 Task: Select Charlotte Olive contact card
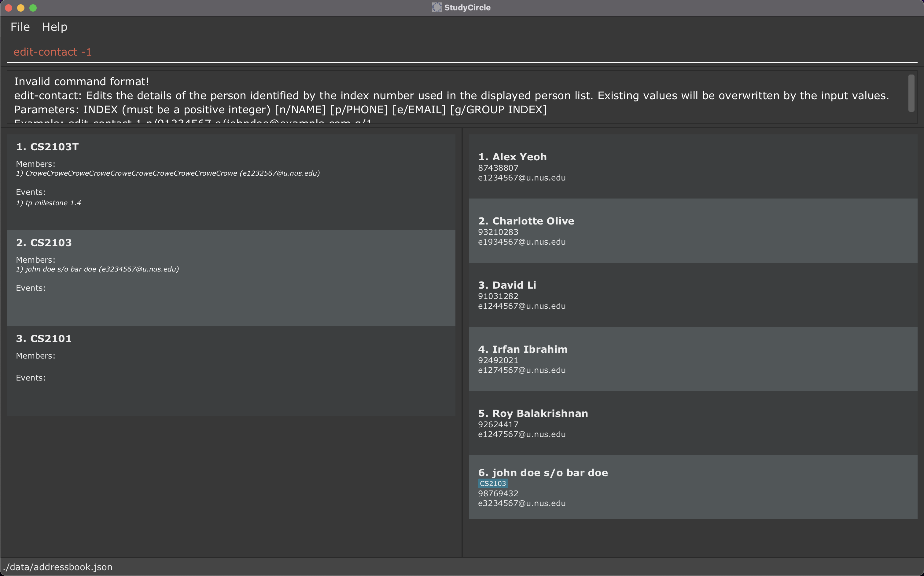[x=693, y=231]
